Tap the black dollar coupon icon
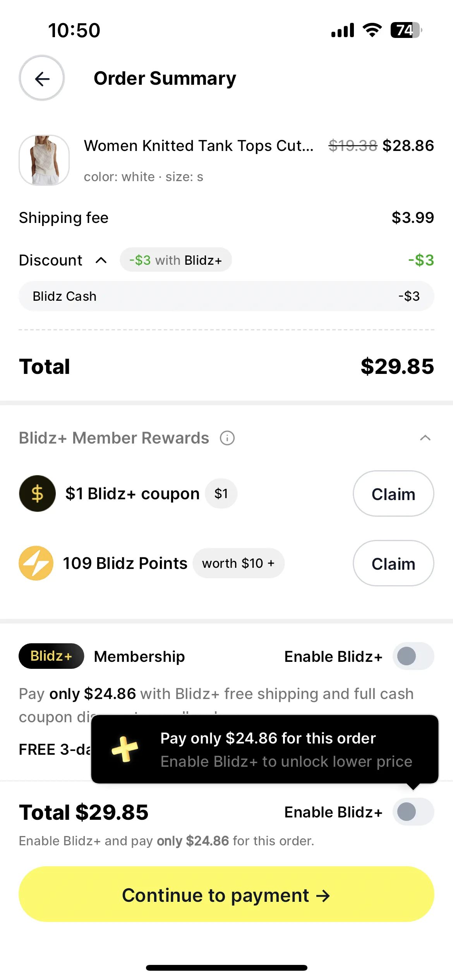 [37, 493]
